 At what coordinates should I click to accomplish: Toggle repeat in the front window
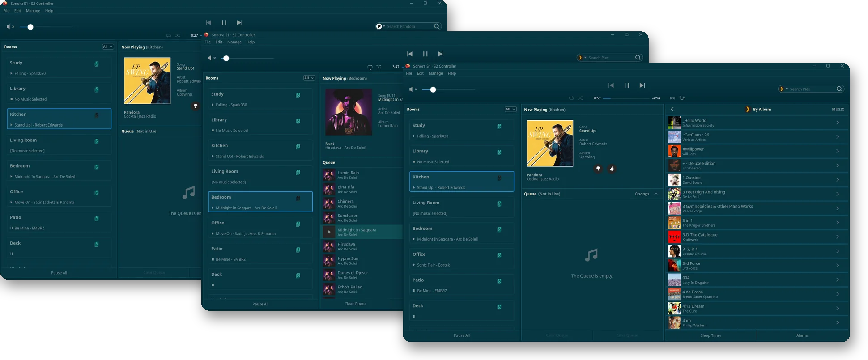pyautogui.click(x=571, y=98)
